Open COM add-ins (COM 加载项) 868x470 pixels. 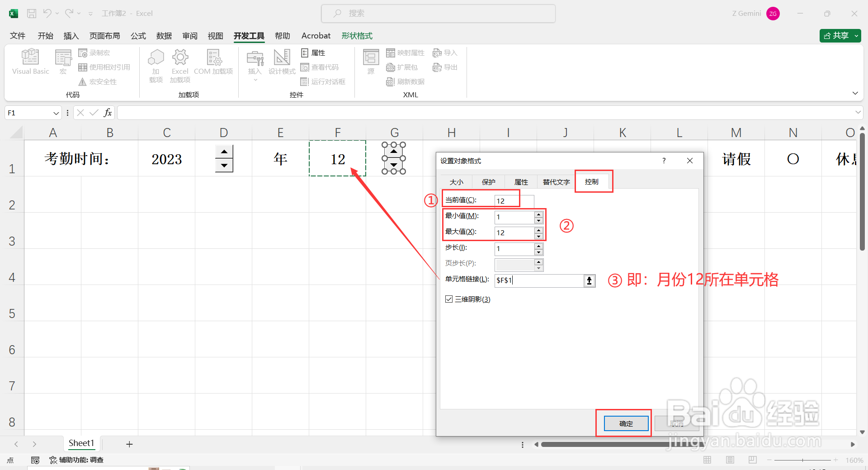coord(213,62)
